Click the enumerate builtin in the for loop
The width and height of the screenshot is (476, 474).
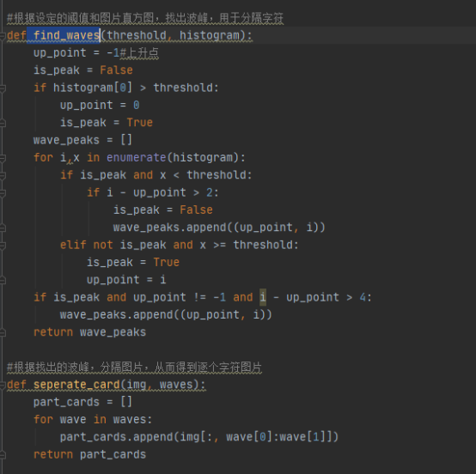click(x=137, y=157)
